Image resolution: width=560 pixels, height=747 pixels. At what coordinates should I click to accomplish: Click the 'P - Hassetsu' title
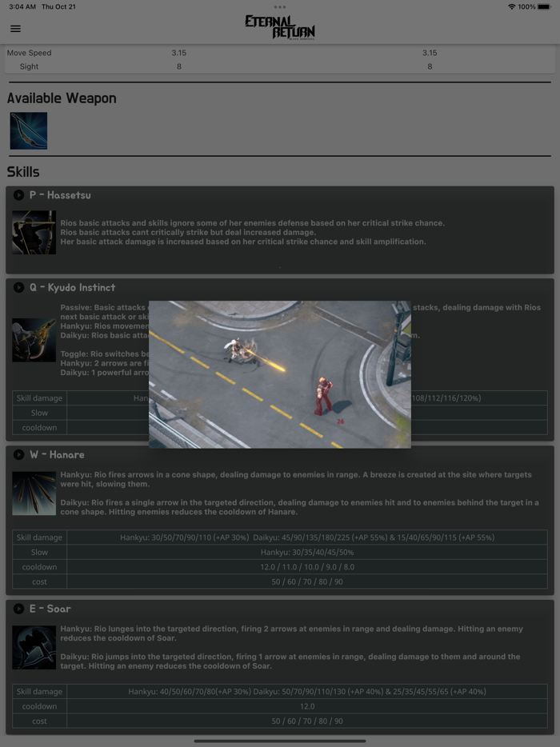click(60, 195)
